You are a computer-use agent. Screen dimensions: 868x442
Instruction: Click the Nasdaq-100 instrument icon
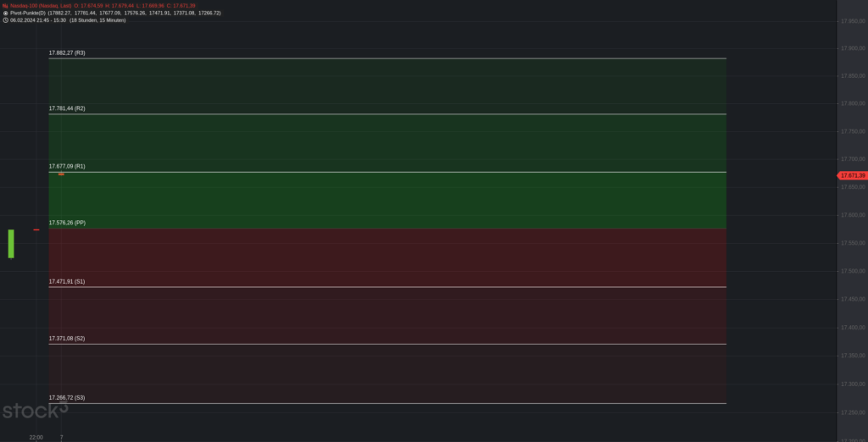5,6
